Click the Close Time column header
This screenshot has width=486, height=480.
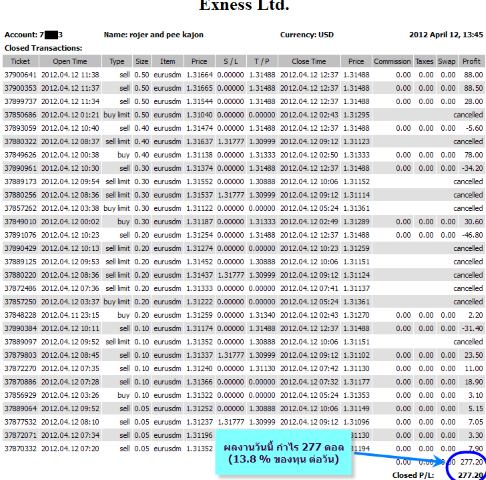[x=309, y=61]
